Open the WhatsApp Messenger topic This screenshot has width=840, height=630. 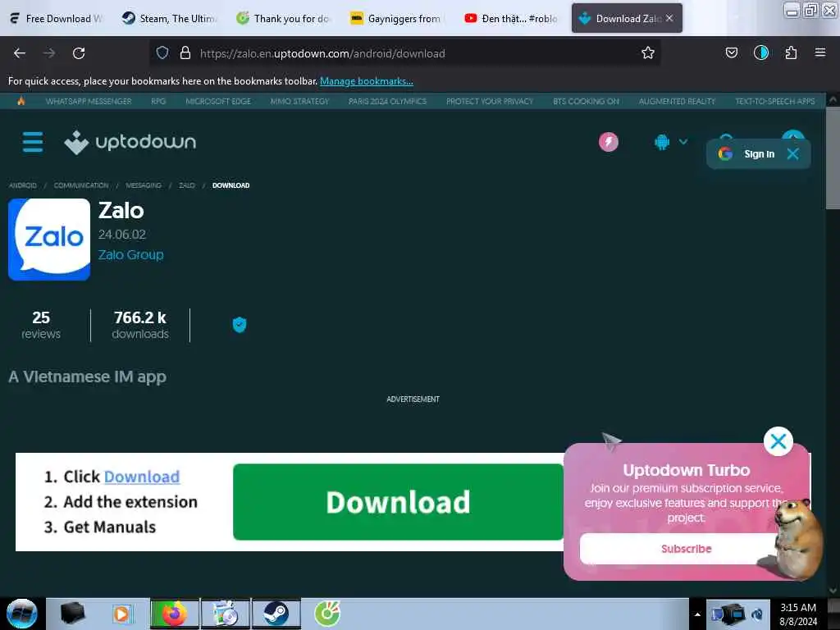89,101
